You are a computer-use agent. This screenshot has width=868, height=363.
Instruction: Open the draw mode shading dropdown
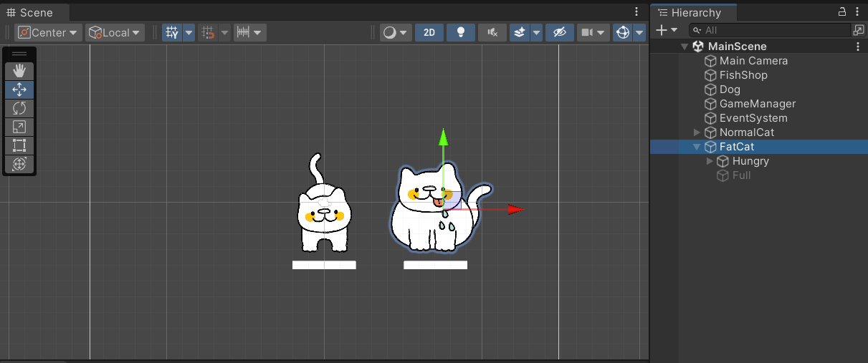point(396,32)
